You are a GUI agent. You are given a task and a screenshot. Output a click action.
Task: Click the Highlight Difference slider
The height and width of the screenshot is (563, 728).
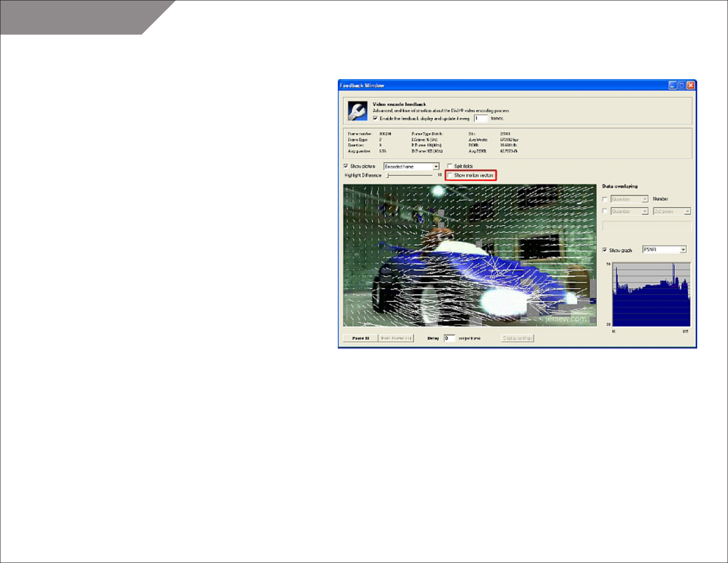point(409,175)
